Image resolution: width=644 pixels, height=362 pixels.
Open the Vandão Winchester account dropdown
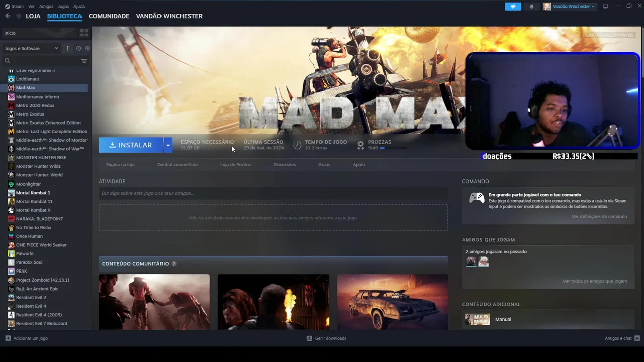point(570,7)
